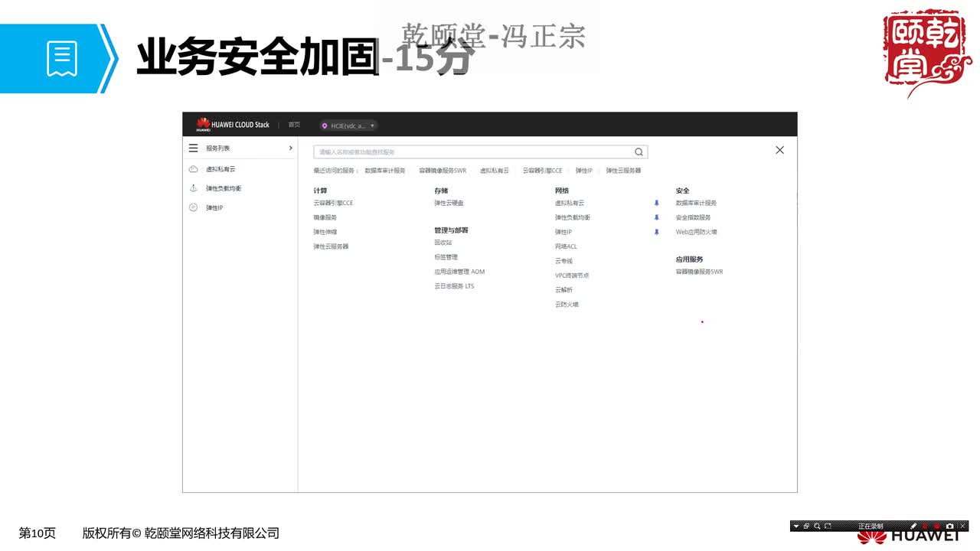Open 云日志服务 LTS
The width and height of the screenshot is (980, 551).
pyautogui.click(x=454, y=286)
